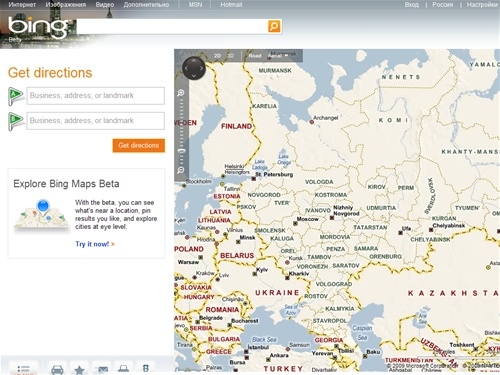Open the Aerial view dropdown

278,56
